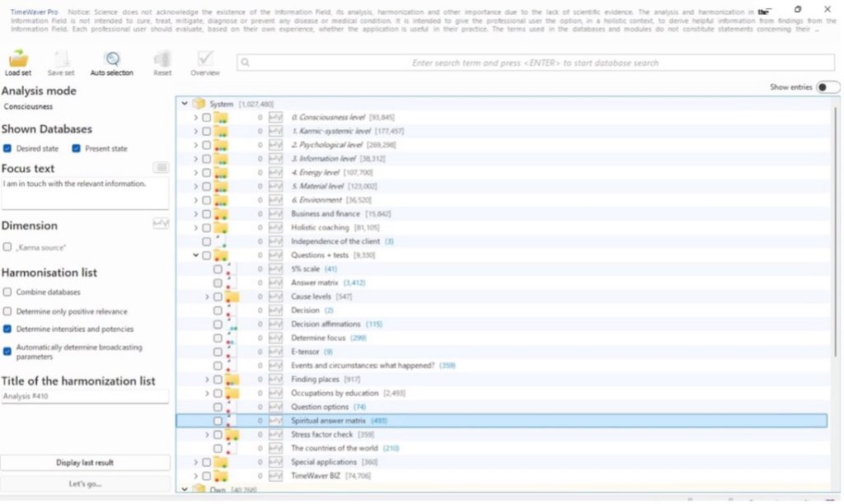The image size is (844, 504).
Task: Select the Stress factor check item
Action: coord(321,435)
